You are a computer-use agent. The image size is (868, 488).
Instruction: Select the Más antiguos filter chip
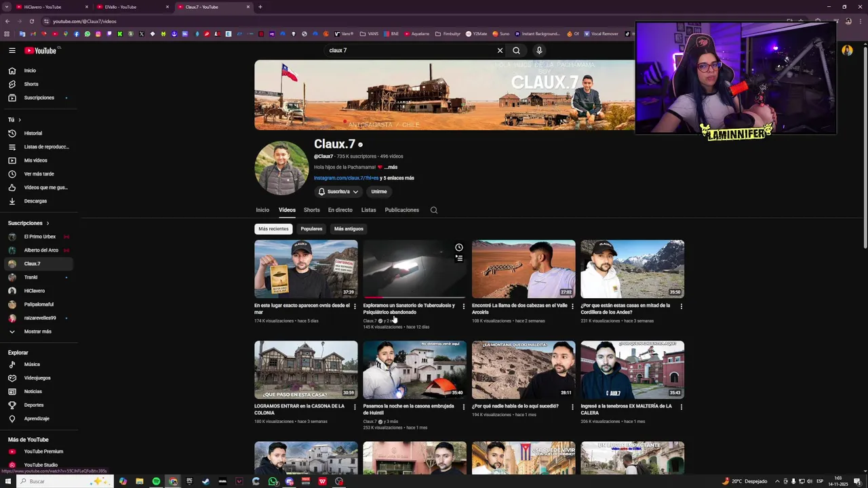349,229
